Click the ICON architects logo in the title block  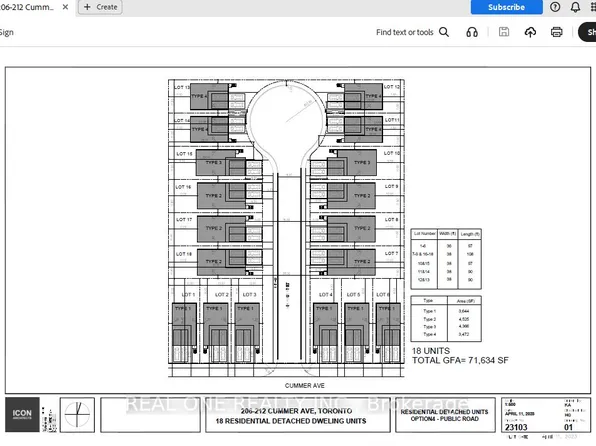point(22,414)
